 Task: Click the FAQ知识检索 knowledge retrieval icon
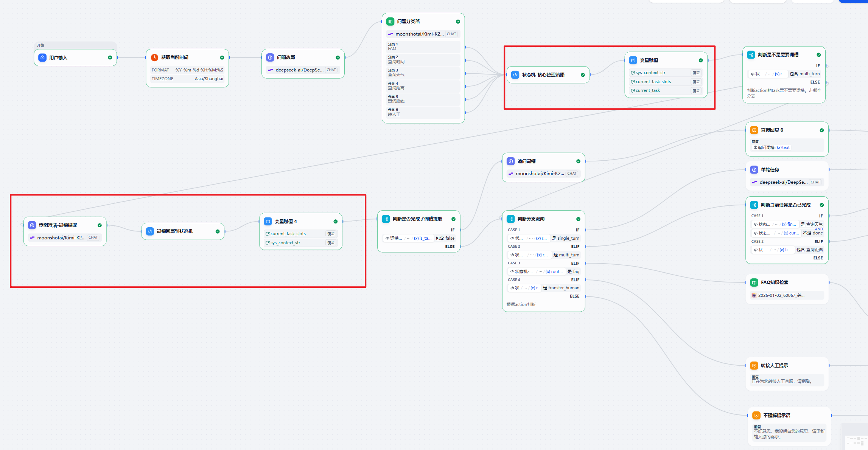(x=754, y=282)
